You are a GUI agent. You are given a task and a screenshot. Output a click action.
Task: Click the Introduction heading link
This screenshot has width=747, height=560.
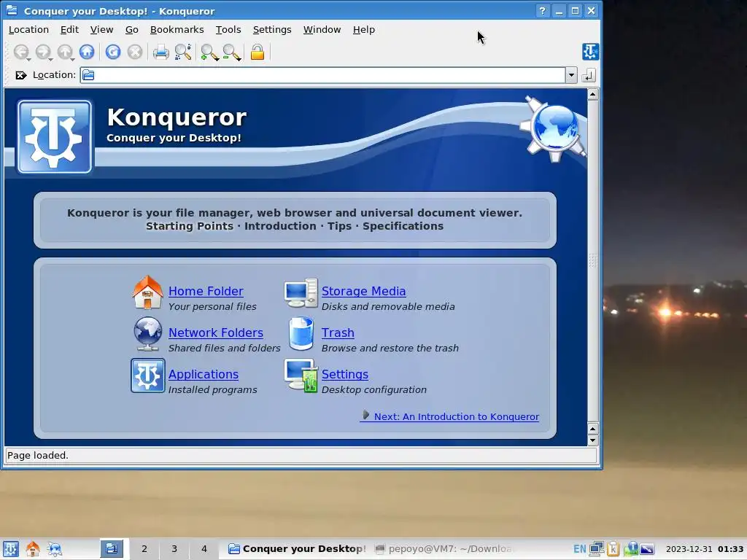(280, 226)
